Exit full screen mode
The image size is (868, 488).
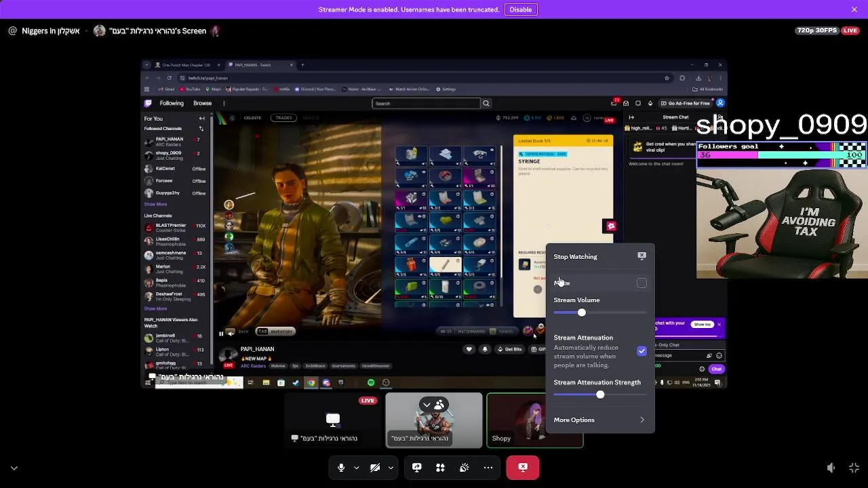click(854, 468)
